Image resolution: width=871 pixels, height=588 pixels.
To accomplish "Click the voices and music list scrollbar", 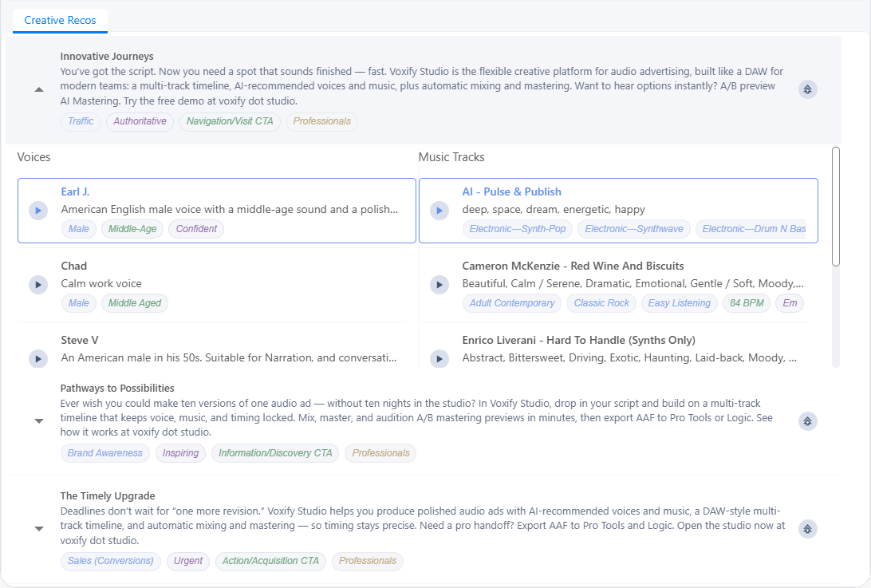I will coord(836,207).
